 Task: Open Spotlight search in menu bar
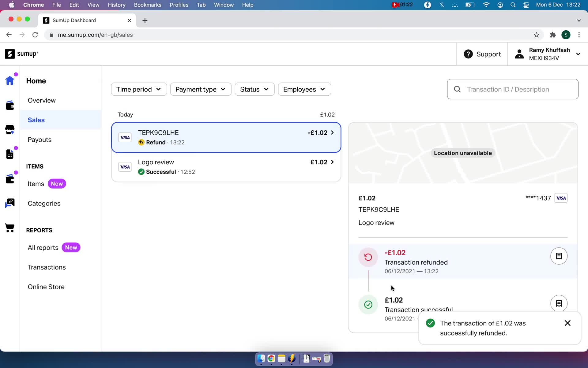[x=513, y=5]
